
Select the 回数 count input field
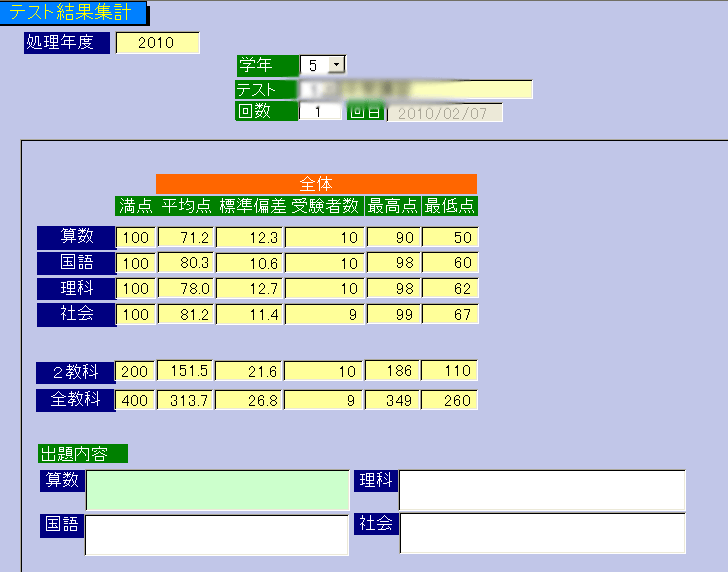[x=320, y=112]
